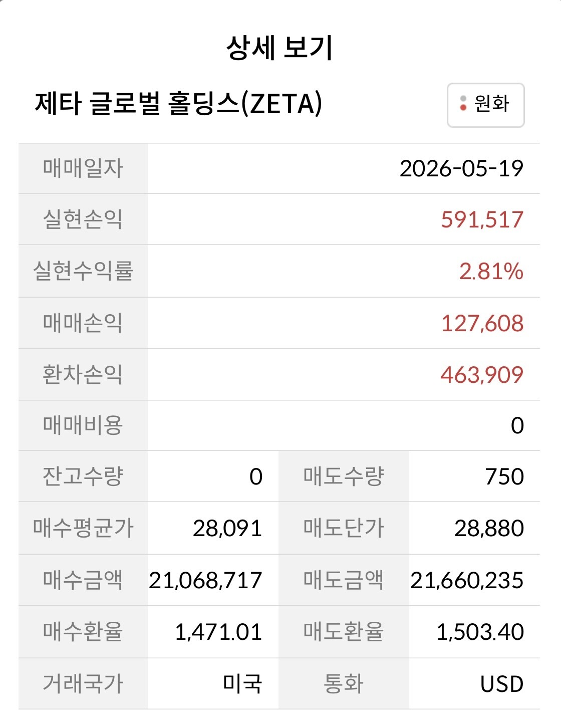Select the 매매손익 value 127,608
This screenshot has height=728, width=561.
point(482,324)
